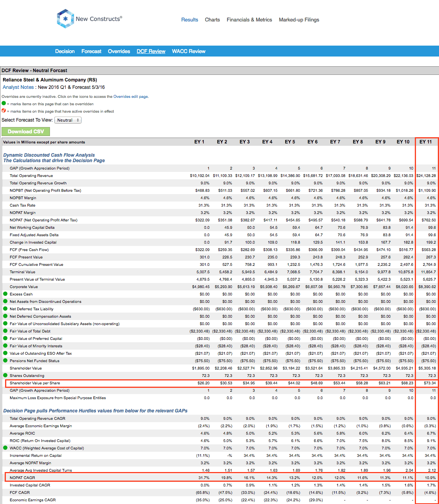Click the EY 1 column header
The width and height of the screenshot is (439, 504).
pos(199,142)
